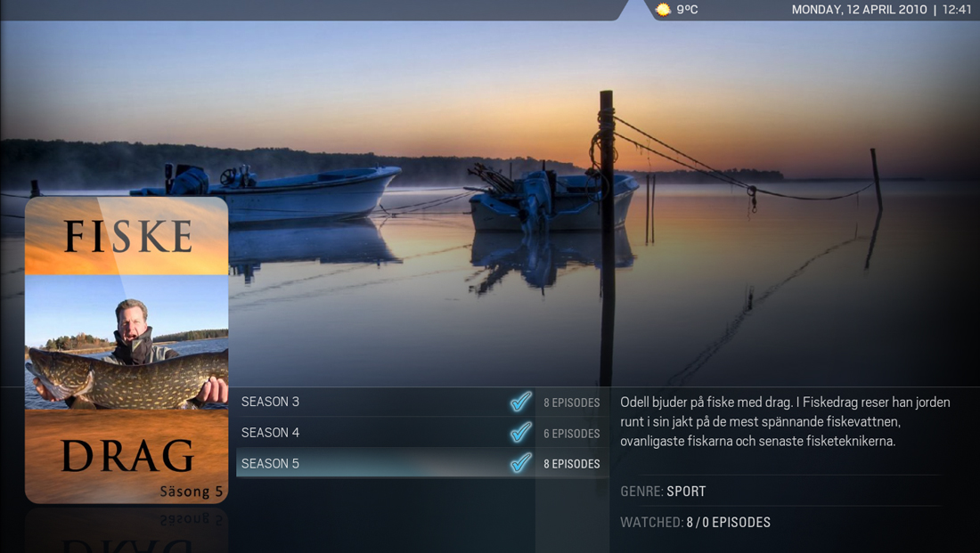Select the Season 4 row
This screenshot has width=980, height=553.
pyautogui.click(x=422, y=433)
